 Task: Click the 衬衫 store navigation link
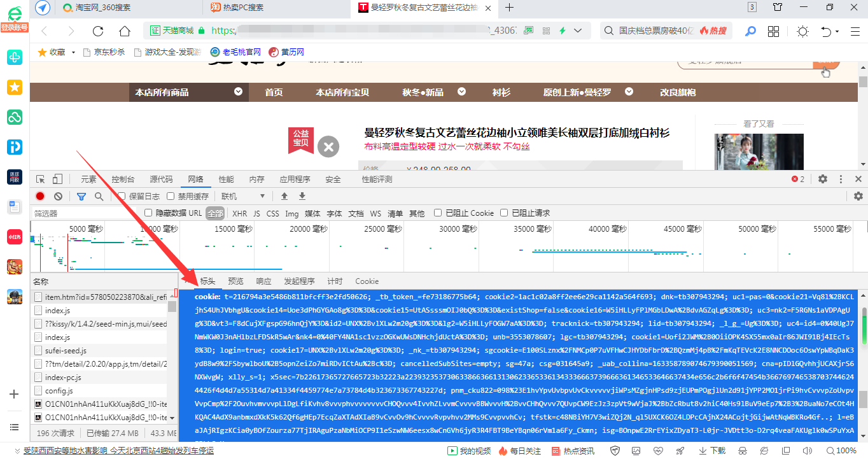[501, 92]
